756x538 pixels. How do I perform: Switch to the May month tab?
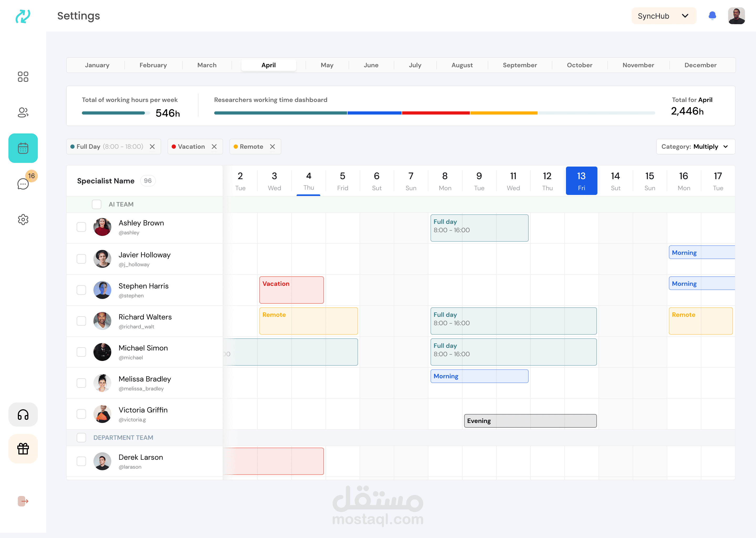pyautogui.click(x=327, y=65)
